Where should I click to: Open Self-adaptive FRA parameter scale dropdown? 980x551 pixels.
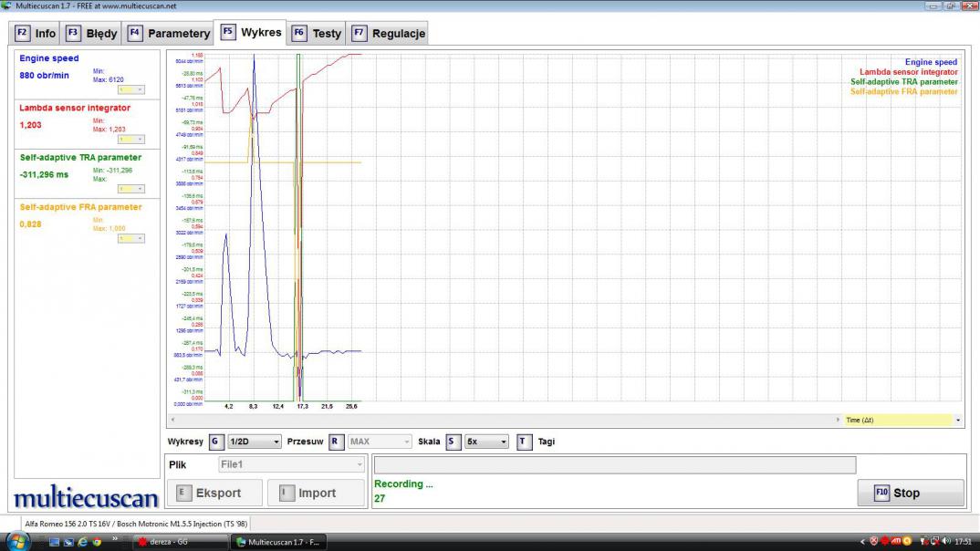coord(131,239)
